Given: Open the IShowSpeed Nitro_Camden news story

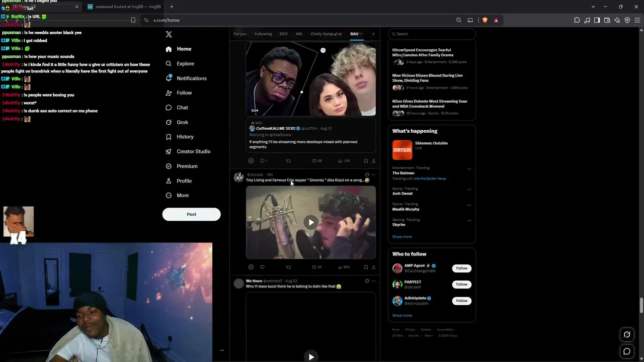Looking at the screenshot, I should [x=432, y=57].
